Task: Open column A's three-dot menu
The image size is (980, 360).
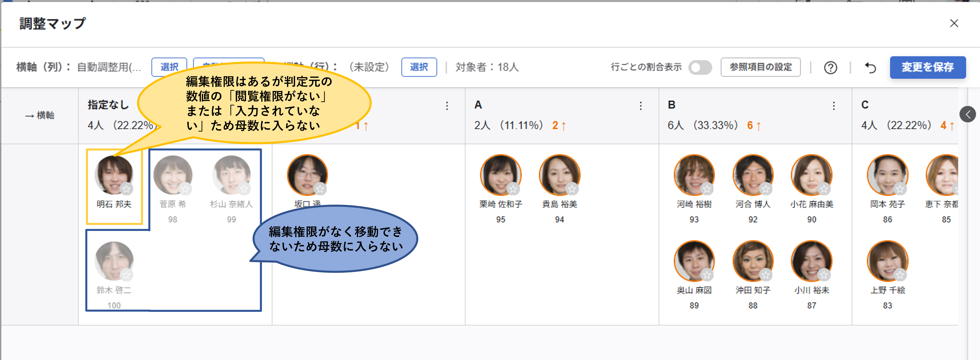Action: click(x=641, y=105)
